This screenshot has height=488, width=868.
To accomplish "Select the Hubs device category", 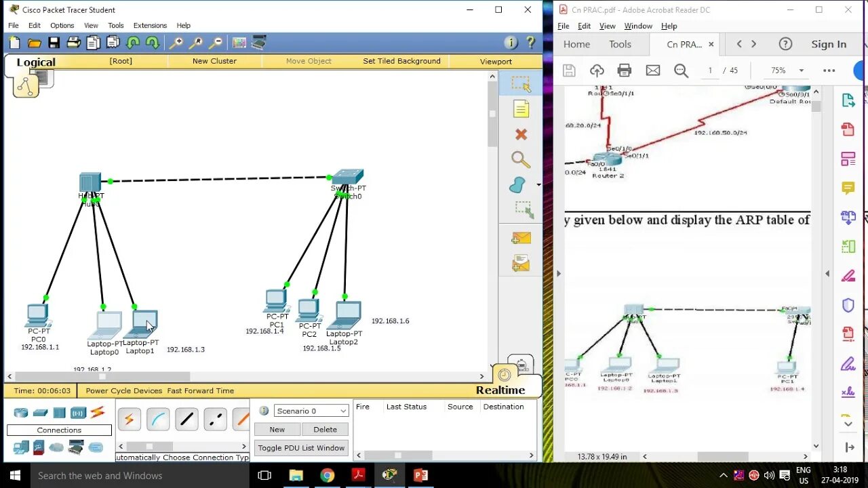I will click(x=59, y=412).
